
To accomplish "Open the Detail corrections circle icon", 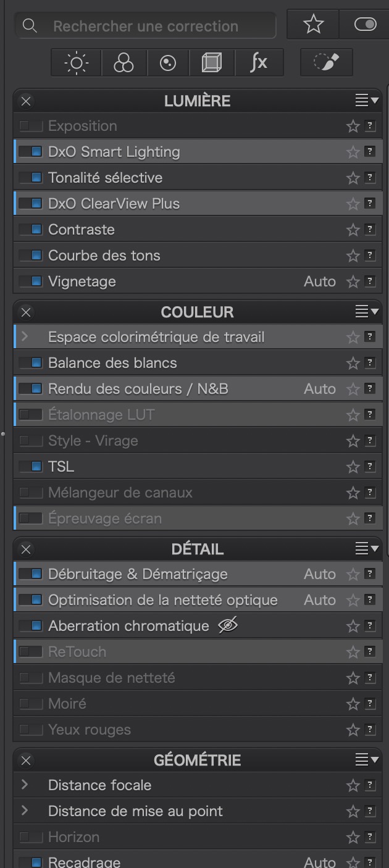I will (168, 63).
